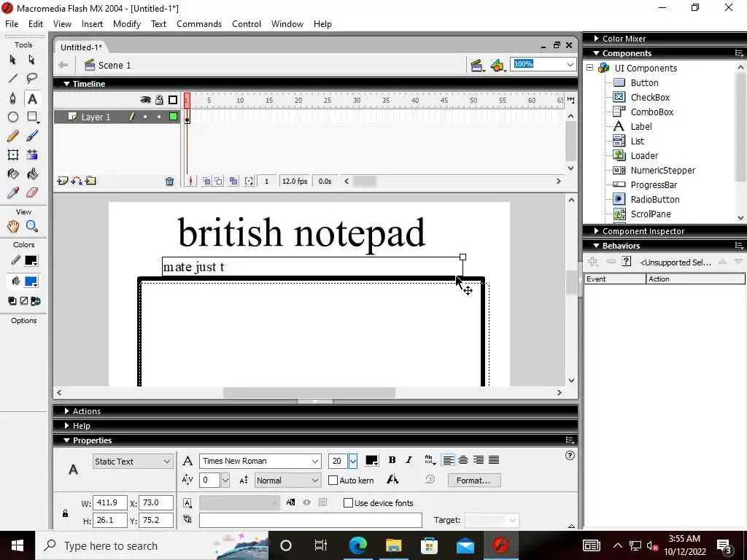Image resolution: width=747 pixels, height=560 pixels.
Task: Click the Scene 1 label
Action: point(115,65)
